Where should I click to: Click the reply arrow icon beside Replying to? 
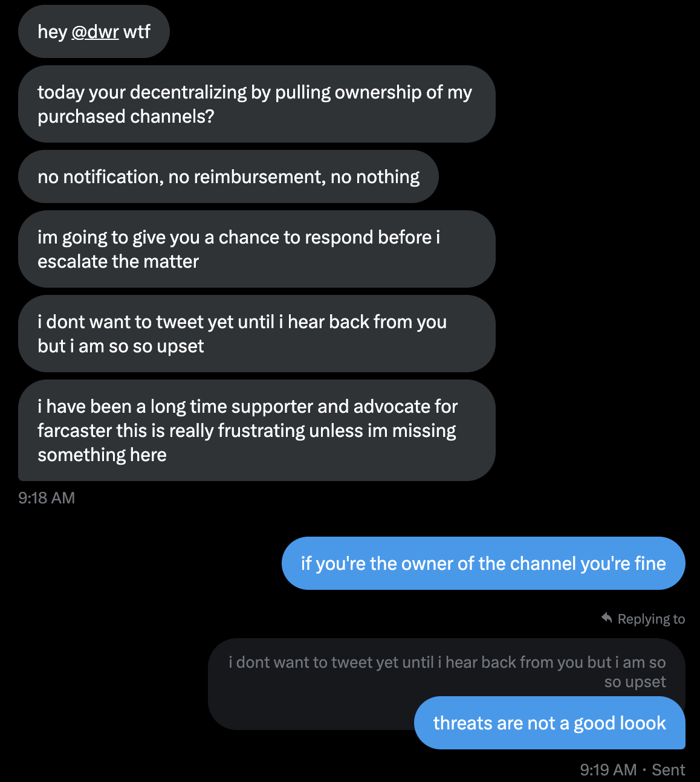[607, 618]
